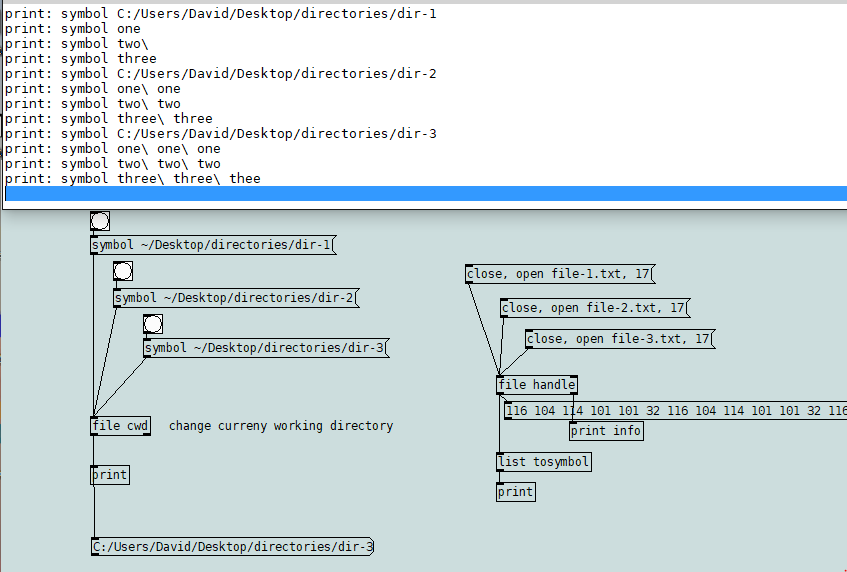Select the 'list tosymbol' object
This screenshot has height=572, width=847.
[x=543, y=462]
